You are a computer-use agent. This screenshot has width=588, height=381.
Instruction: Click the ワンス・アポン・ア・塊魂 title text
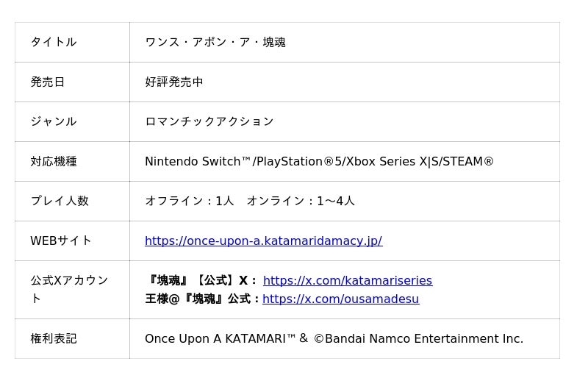(x=215, y=43)
